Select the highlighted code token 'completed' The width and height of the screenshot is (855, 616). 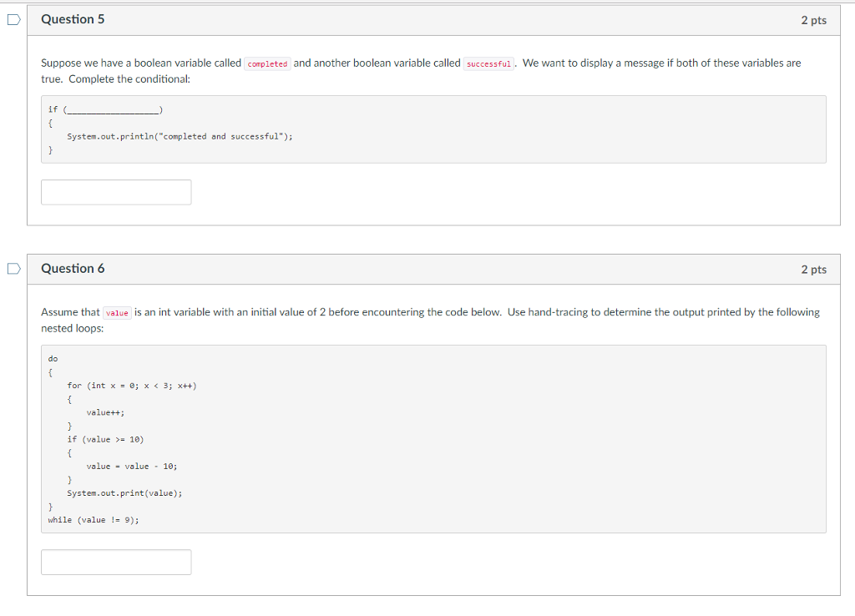[x=267, y=63]
